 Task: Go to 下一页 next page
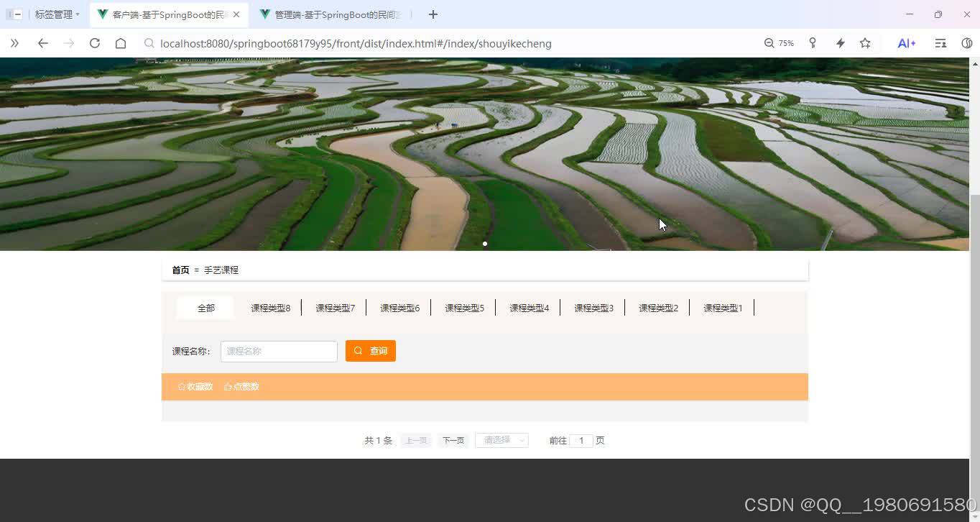coord(453,440)
